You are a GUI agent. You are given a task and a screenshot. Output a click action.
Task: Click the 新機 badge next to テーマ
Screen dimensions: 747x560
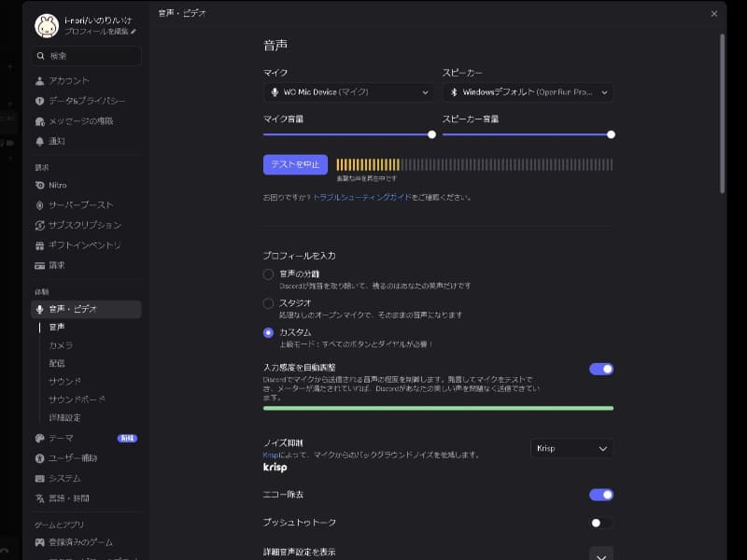(x=127, y=438)
